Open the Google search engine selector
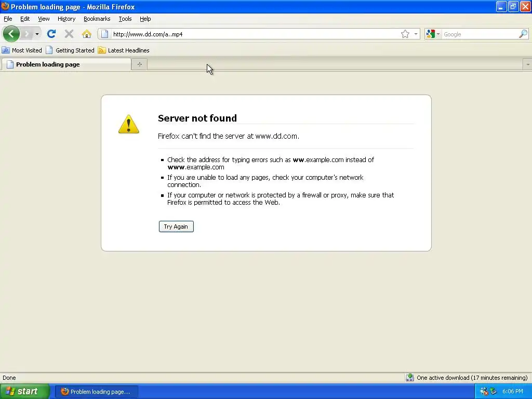Screen dimensions: 532x399 click(433, 34)
